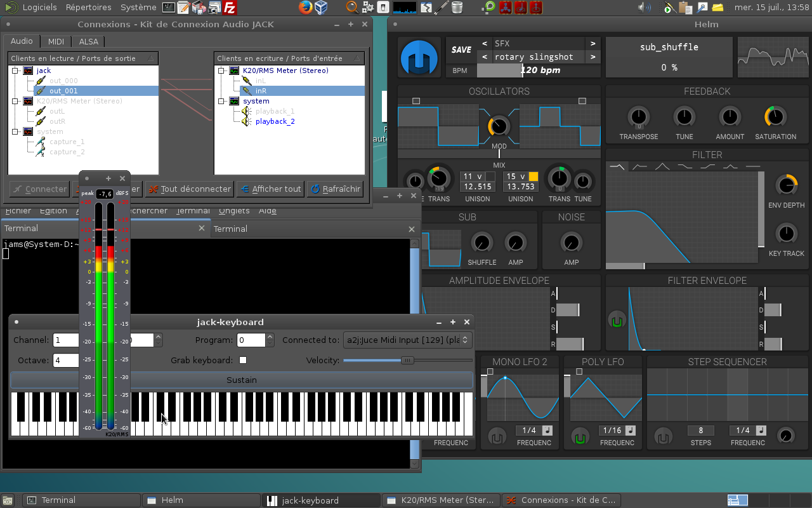
Task: Toggle the Poly LFO modulation source button
Action: point(579,438)
